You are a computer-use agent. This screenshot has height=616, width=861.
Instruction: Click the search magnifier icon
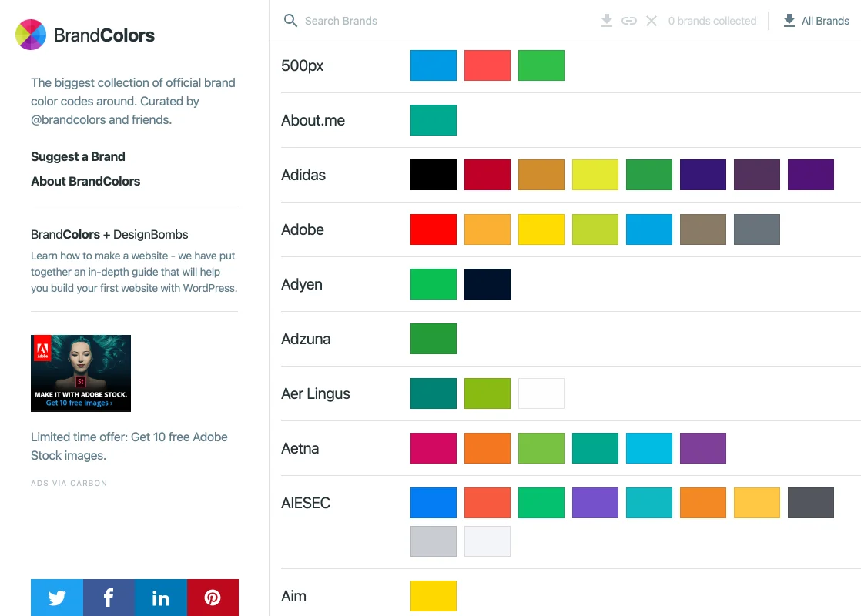click(290, 21)
